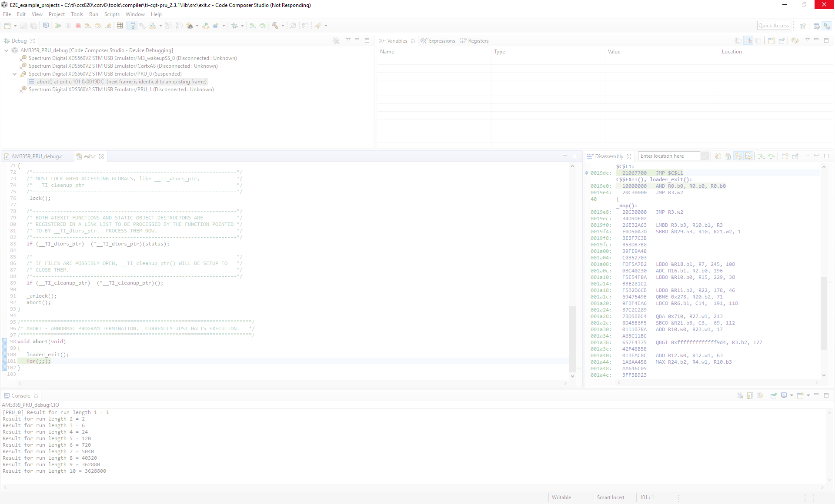The image size is (835, 504).
Task: Click the Assembly Step Into icon
Action: (x=253, y=26)
